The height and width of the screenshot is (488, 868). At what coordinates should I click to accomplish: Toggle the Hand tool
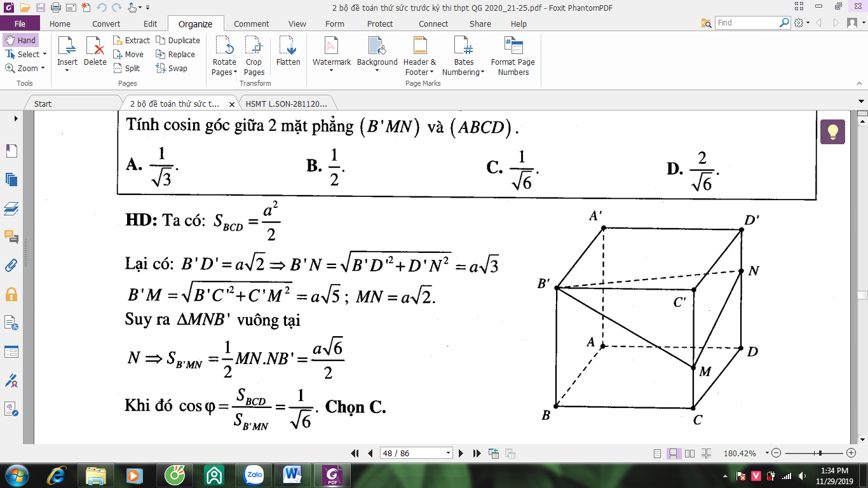[x=20, y=40]
